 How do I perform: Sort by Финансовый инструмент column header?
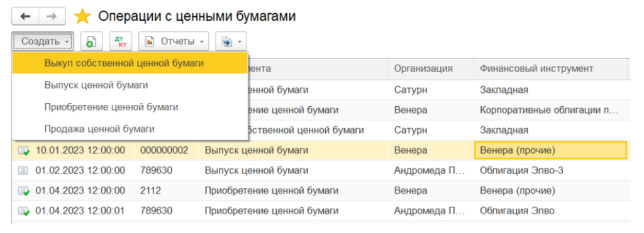(x=550, y=68)
